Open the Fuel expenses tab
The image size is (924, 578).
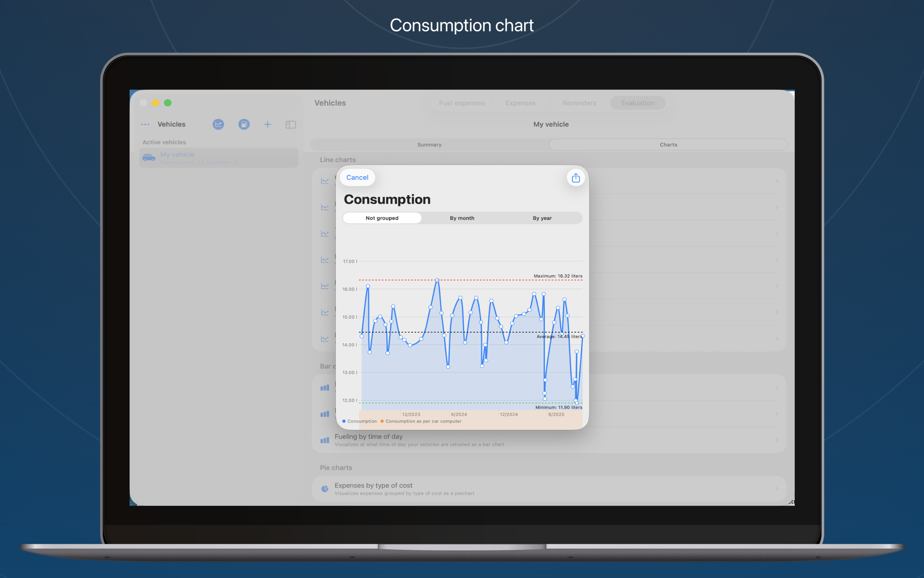click(x=462, y=103)
